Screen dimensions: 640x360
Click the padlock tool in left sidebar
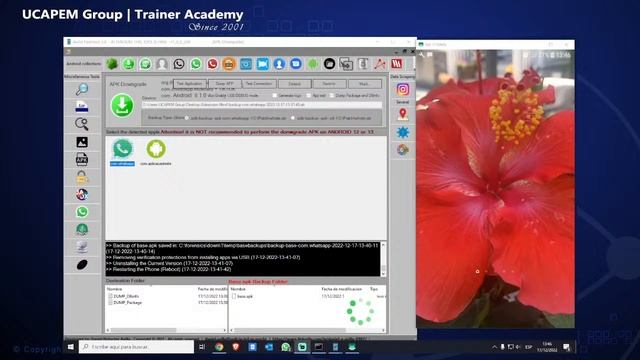[82, 177]
